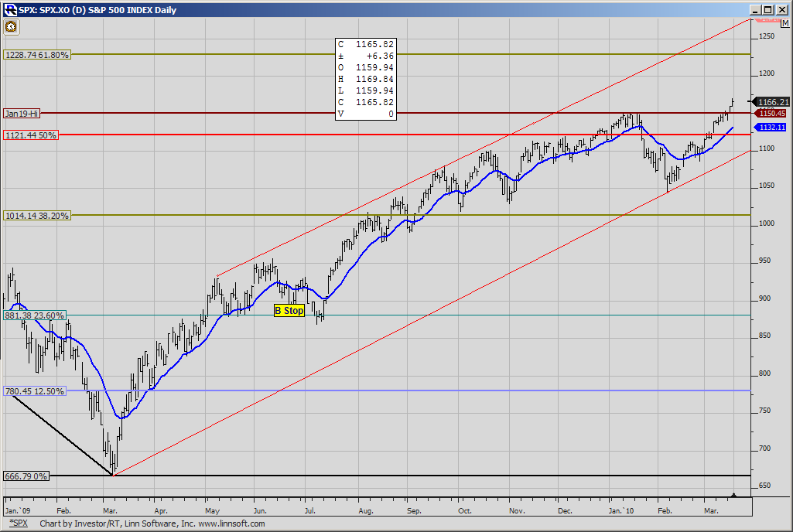Screen dimensions: 793x532
Task: Select the yellow B Stop label
Action: tap(289, 311)
